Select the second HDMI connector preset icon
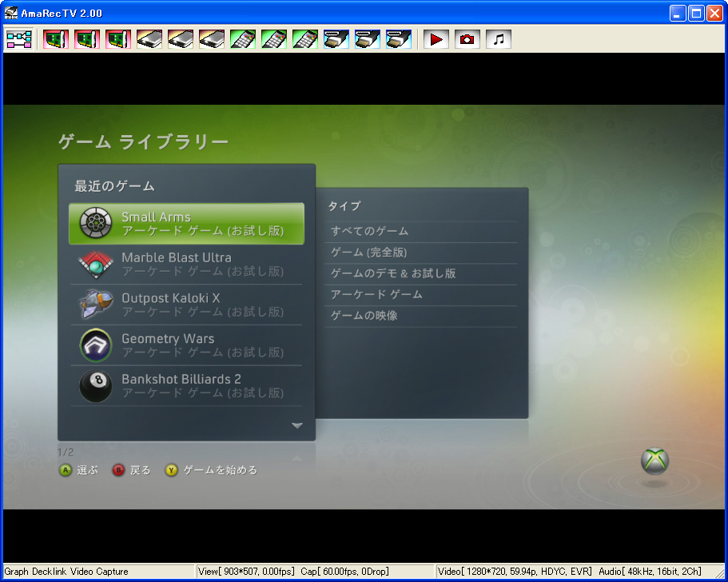Screen dimensions: 728x582 pos(368,39)
